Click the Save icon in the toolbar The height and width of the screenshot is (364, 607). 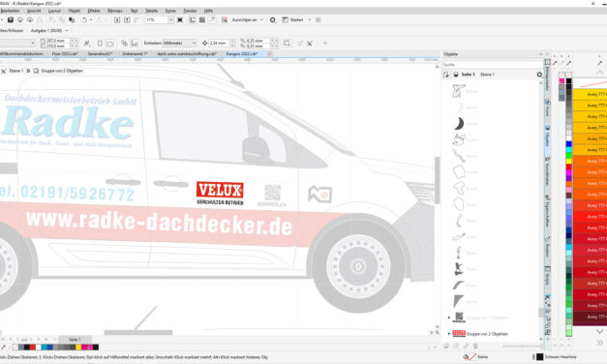pos(11,19)
